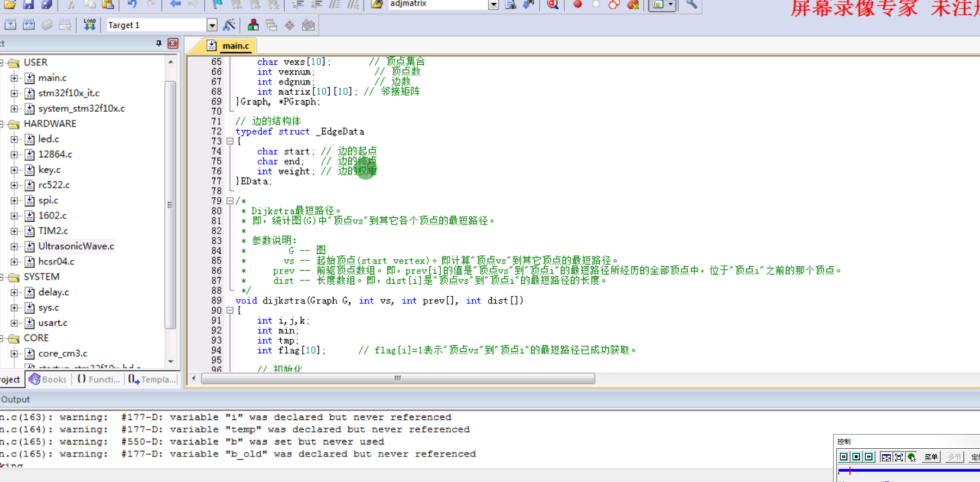Viewport: 980px width, 482px height.
Task: Select the HARDWARE group folder
Action: point(50,124)
